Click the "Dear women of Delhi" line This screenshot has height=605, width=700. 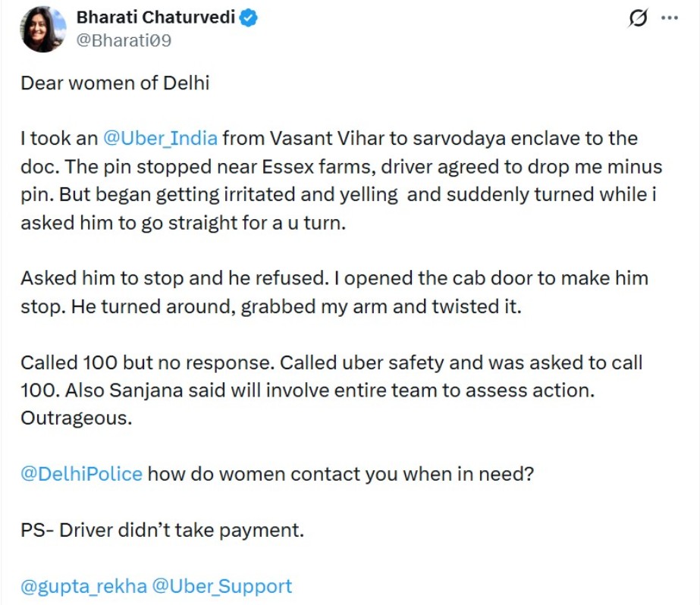(115, 83)
